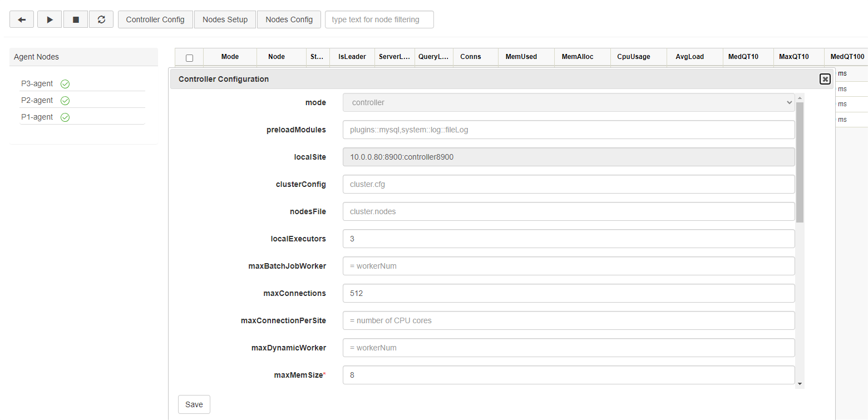
Task: Open Nodes Setup
Action: (x=225, y=19)
